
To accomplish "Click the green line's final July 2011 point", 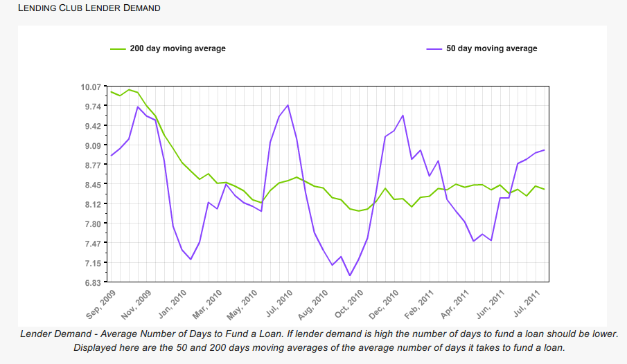I will click(545, 189).
